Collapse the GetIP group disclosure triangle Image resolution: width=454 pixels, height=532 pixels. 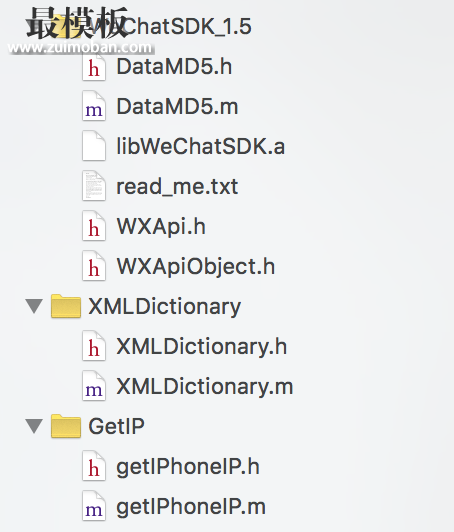pyautogui.click(x=35, y=426)
